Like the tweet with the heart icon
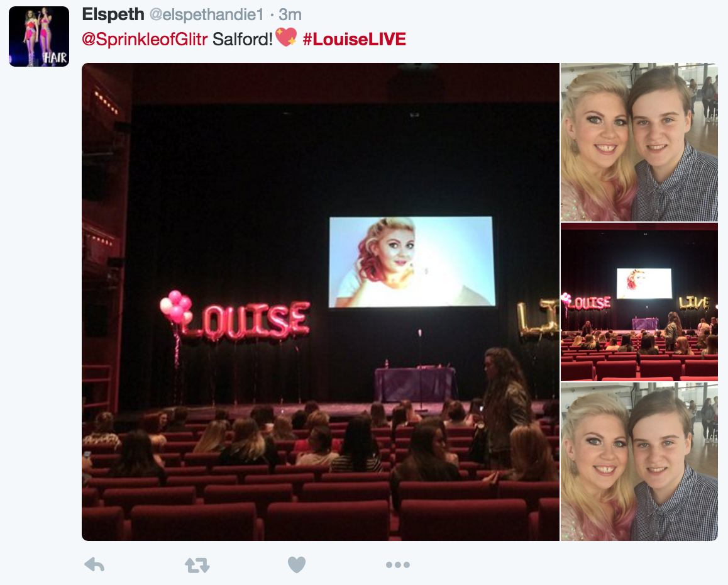Image resolution: width=728 pixels, height=585 pixels. [x=297, y=564]
